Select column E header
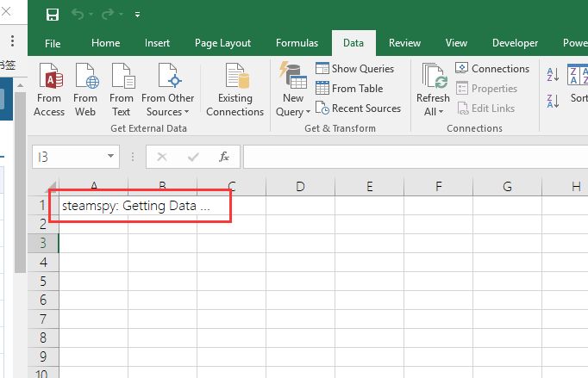The width and height of the screenshot is (588, 378). pyautogui.click(x=369, y=186)
